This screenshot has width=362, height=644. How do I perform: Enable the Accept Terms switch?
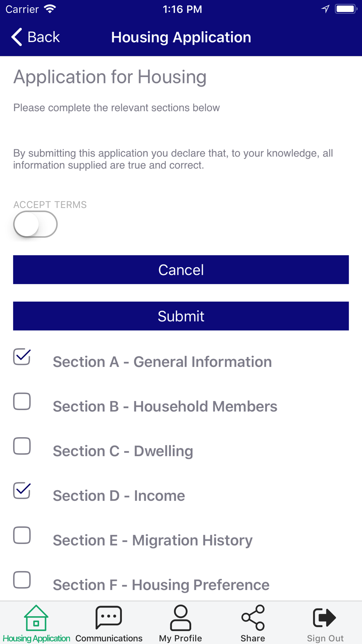35,224
